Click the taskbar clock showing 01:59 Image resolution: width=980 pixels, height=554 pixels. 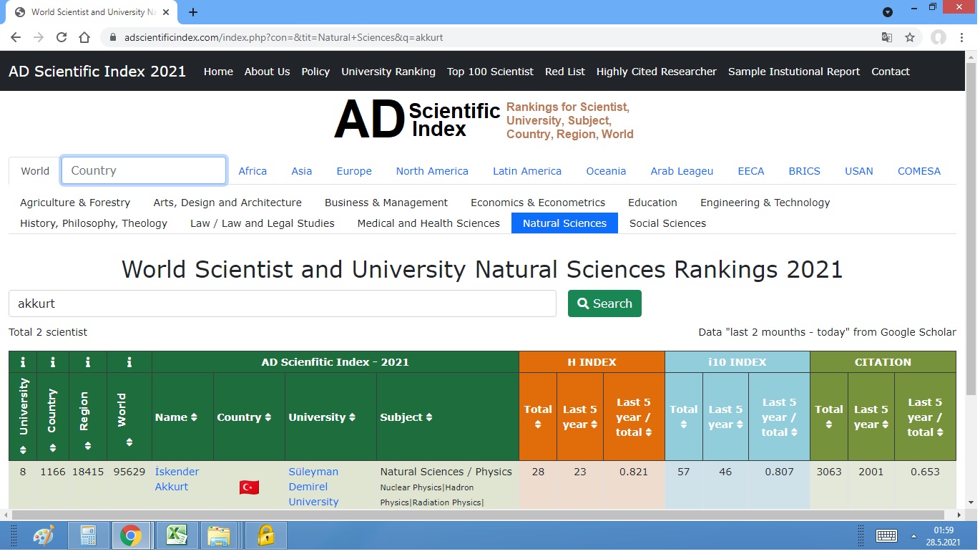pyautogui.click(x=944, y=530)
